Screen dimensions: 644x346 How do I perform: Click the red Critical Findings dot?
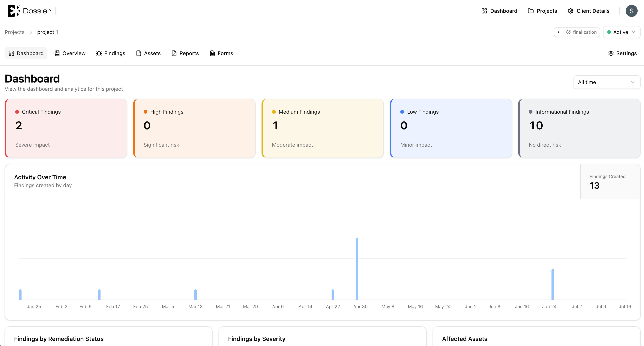click(17, 112)
